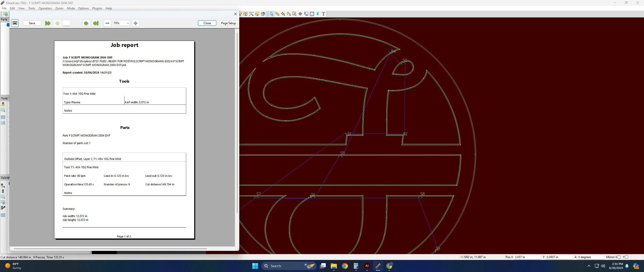644x272 pixels.
Task: Click drill operation icon in Operations panel
Action: click(3, 191)
